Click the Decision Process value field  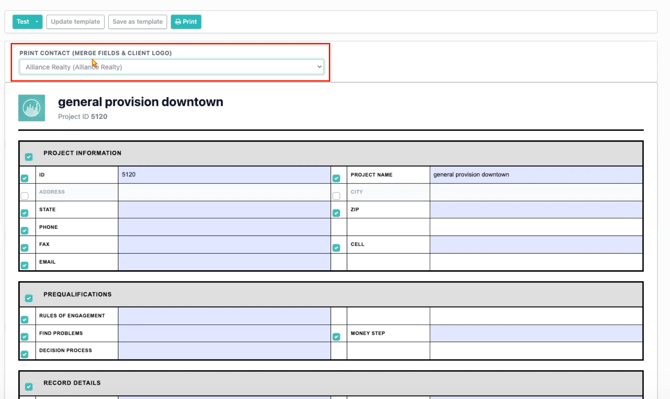click(x=224, y=351)
